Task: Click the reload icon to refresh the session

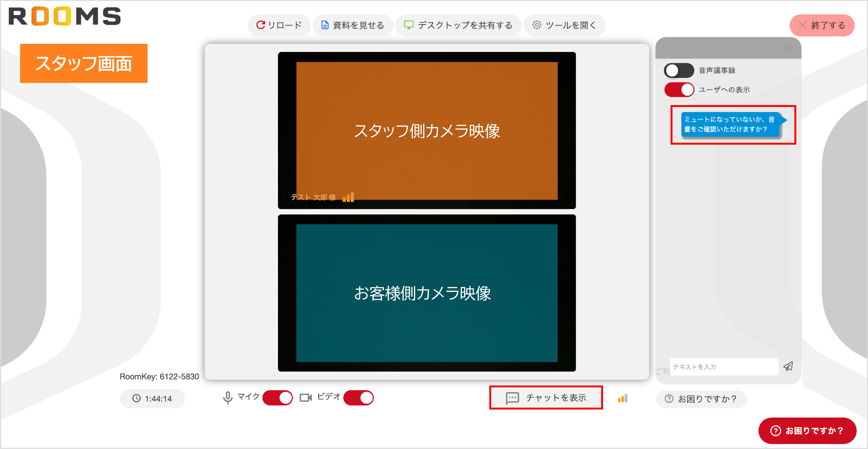Action: pyautogui.click(x=261, y=25)
